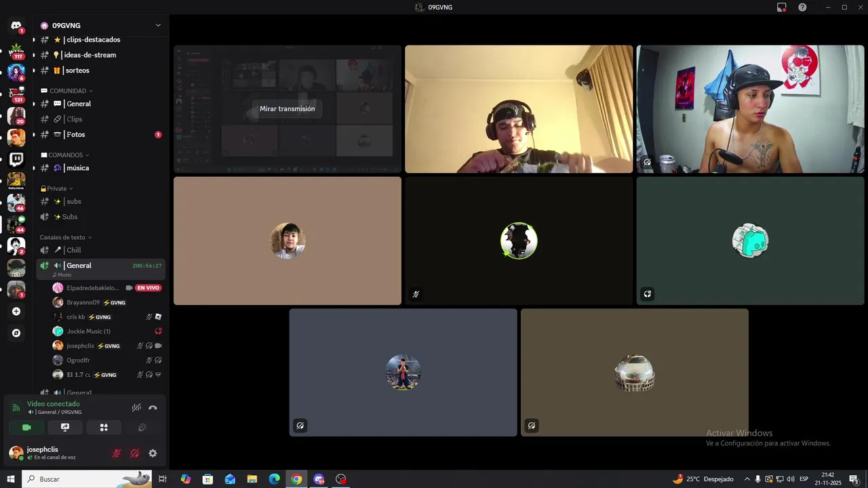Disconnect from the voice call
868x488 pixels.
click(x=153, y=408)
